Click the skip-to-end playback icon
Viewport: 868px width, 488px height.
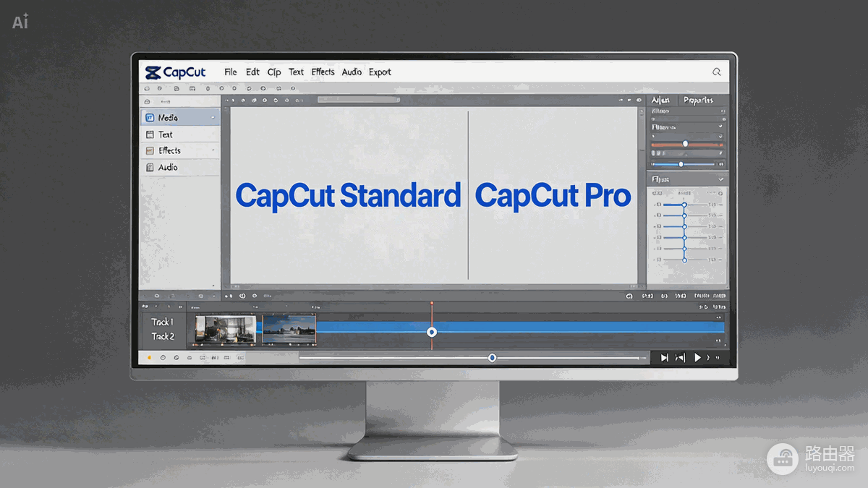[x=664, y=358]
